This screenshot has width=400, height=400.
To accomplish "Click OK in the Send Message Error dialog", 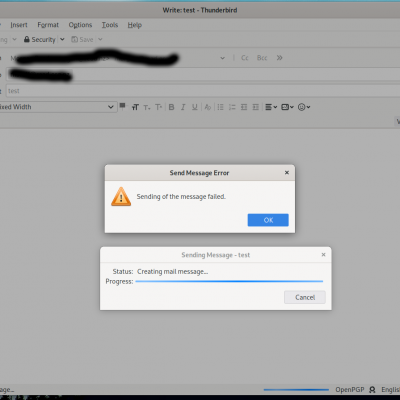I will 268,220.
